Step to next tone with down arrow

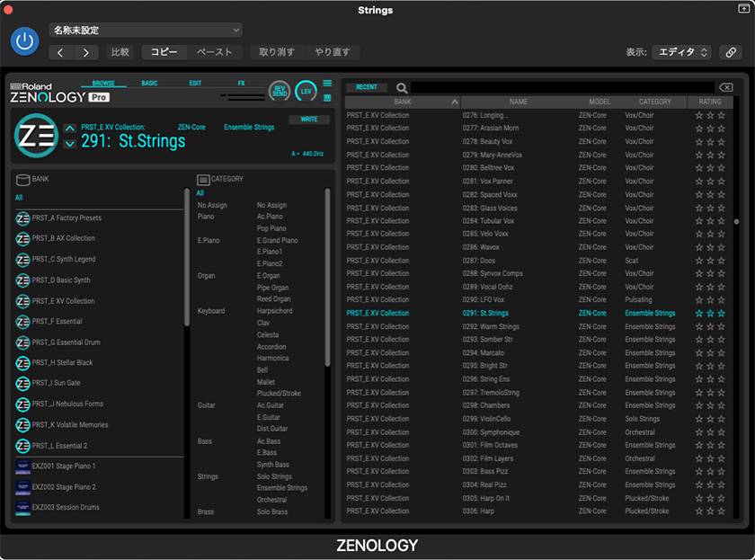click(x=70, y=144)
